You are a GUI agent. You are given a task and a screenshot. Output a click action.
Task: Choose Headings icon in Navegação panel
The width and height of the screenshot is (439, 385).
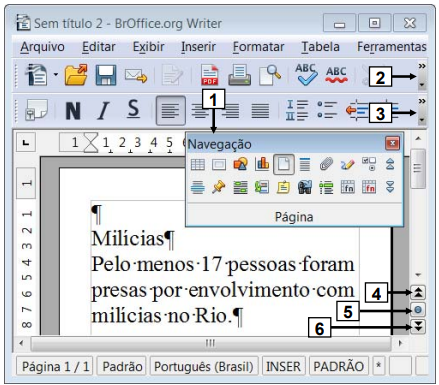[x=305, y=164]
